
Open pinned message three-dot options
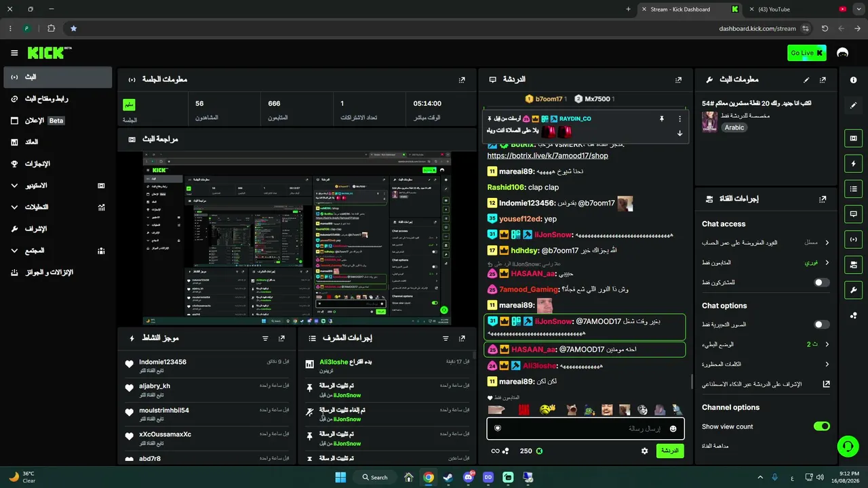tap(679, 119)
